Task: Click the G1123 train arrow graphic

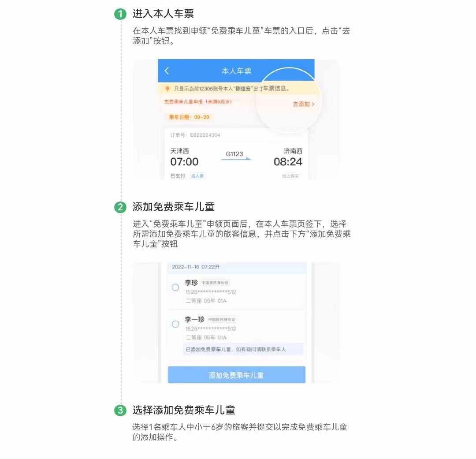Action: [236, 159]
